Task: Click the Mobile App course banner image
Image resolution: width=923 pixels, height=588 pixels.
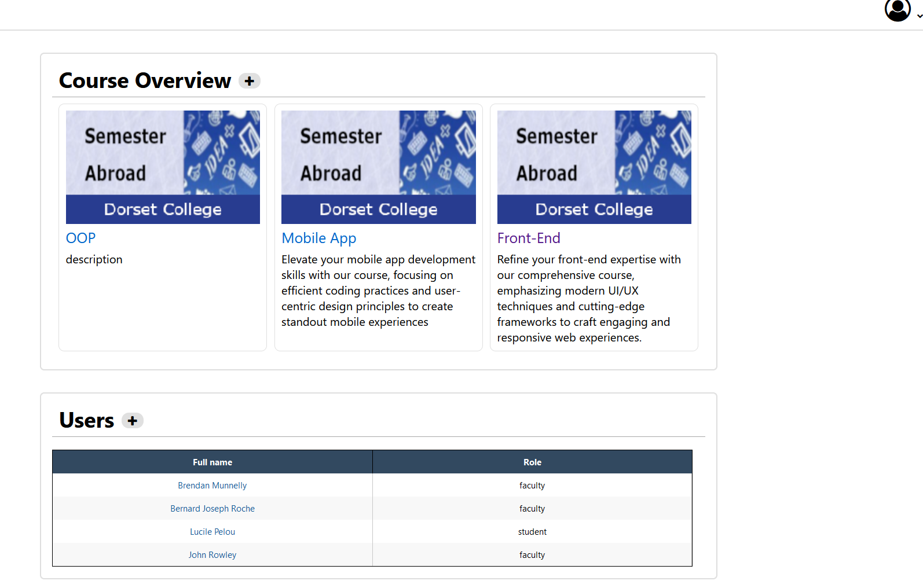Action: tap(379, 167)
